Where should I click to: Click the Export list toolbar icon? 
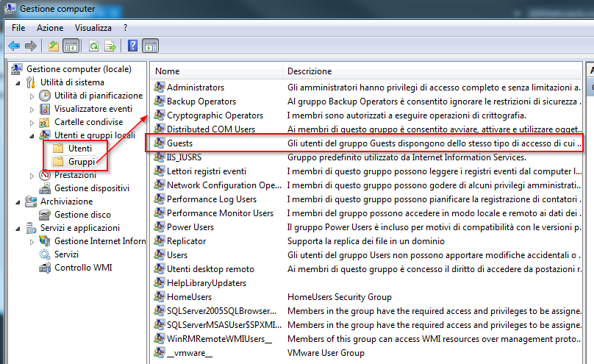tap(110, 46)
